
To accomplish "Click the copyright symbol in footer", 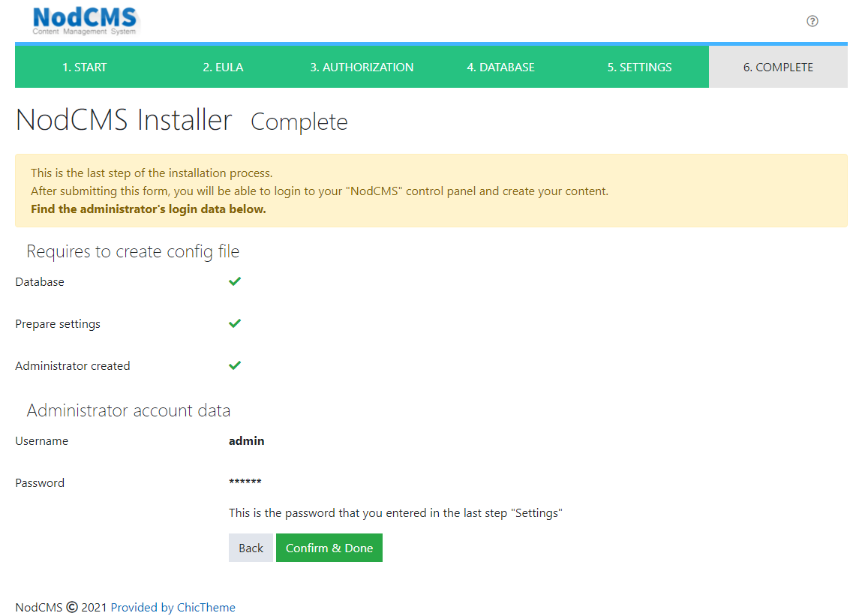I will pyautogui.click(x=72, y=608).
